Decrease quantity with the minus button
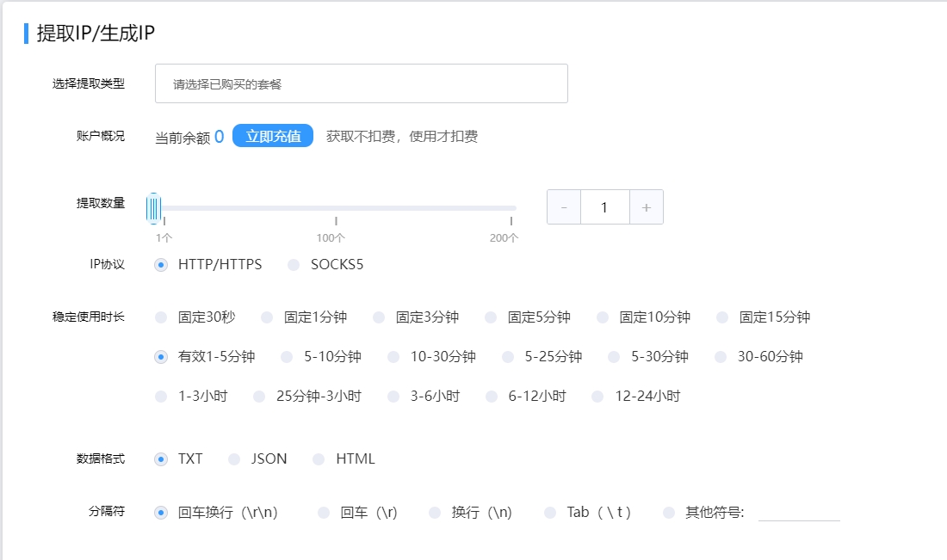947x560 pixels. pos(564,207)
